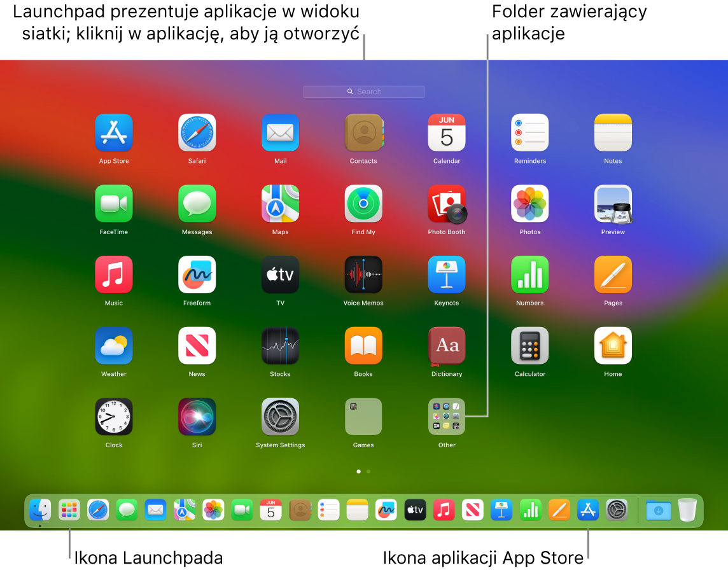
Task: Open the Reminders app in Launchpad
Action: point(529,133)
